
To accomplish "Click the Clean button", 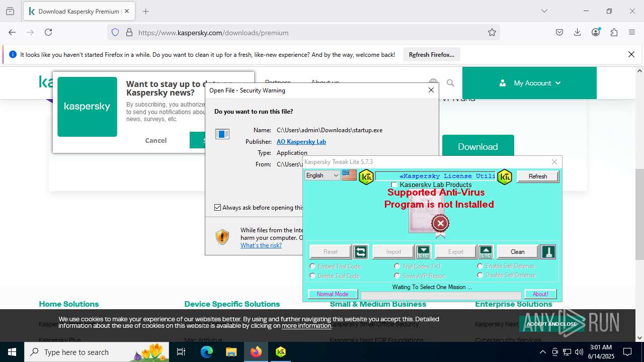I will [518, 252].
